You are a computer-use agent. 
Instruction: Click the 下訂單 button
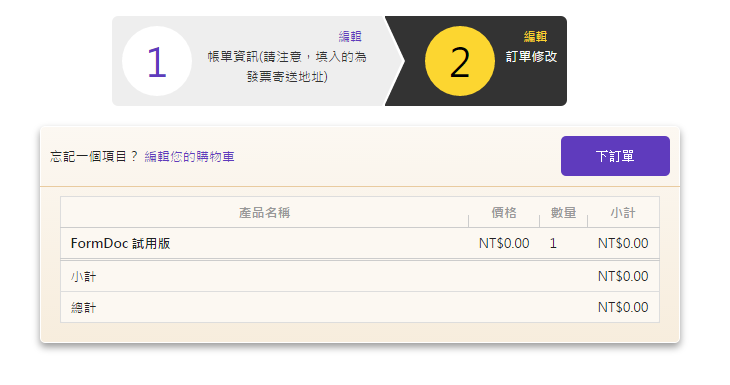[615, 156]
